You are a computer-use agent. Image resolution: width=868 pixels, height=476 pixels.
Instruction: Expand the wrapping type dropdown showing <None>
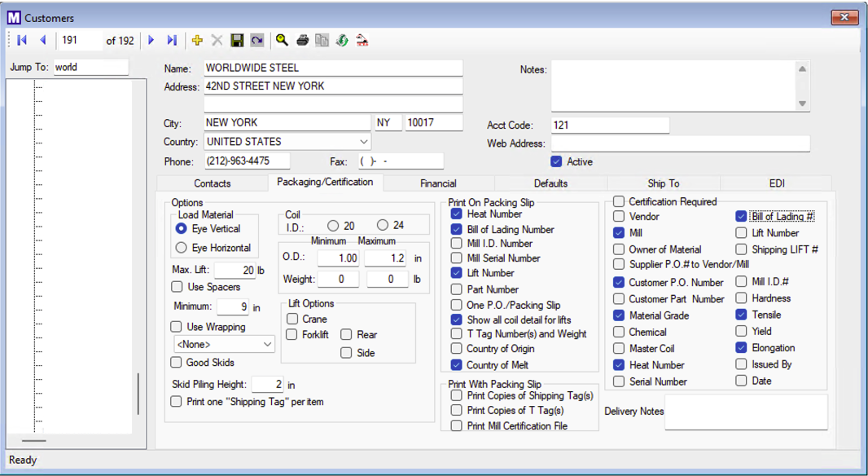pos(268,345)
